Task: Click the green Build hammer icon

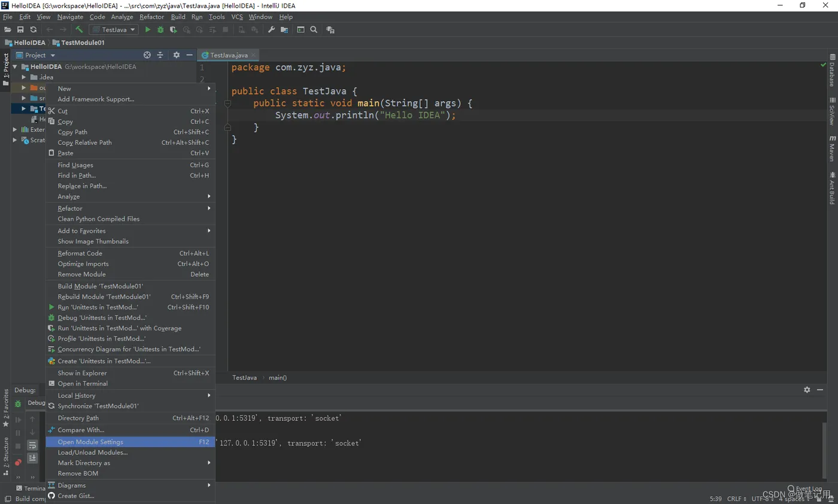Action: pyautogui.click(x=79, y=29)
